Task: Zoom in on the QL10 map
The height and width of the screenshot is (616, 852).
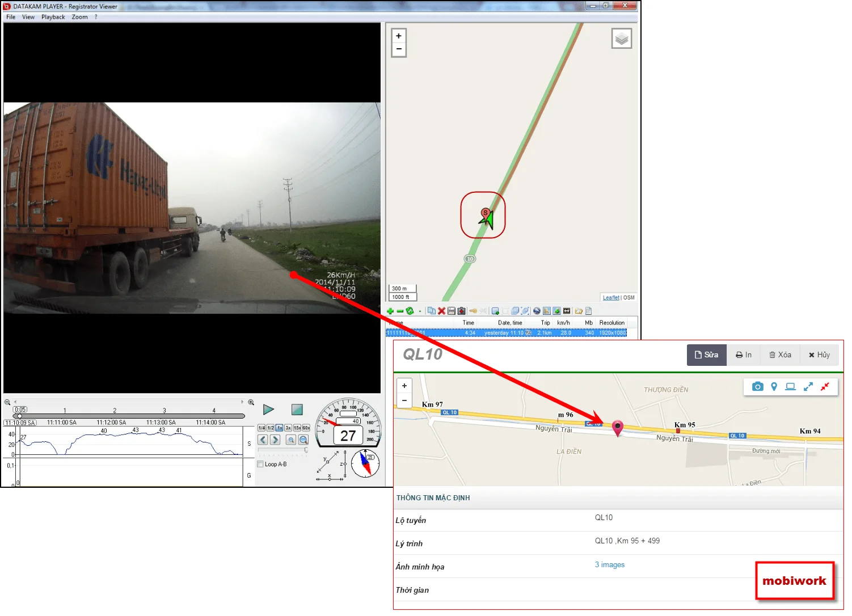Action: click(x=404, y=386)
